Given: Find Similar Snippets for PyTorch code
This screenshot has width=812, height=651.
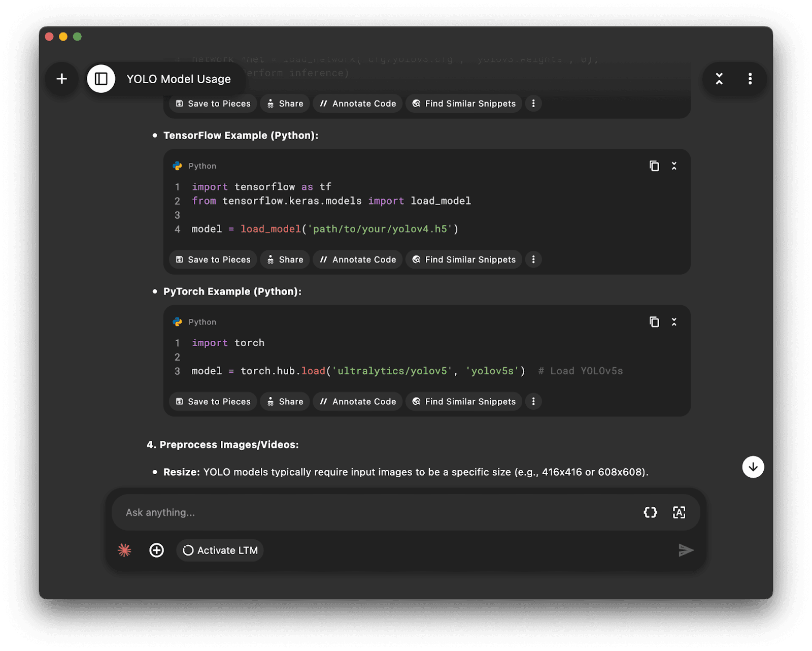Looking at the screenshot, I should coord(464,402).
